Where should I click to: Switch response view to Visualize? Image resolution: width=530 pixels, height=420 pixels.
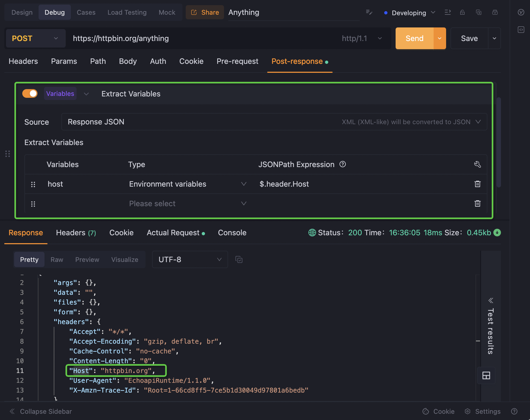click(x=125, y=259)
